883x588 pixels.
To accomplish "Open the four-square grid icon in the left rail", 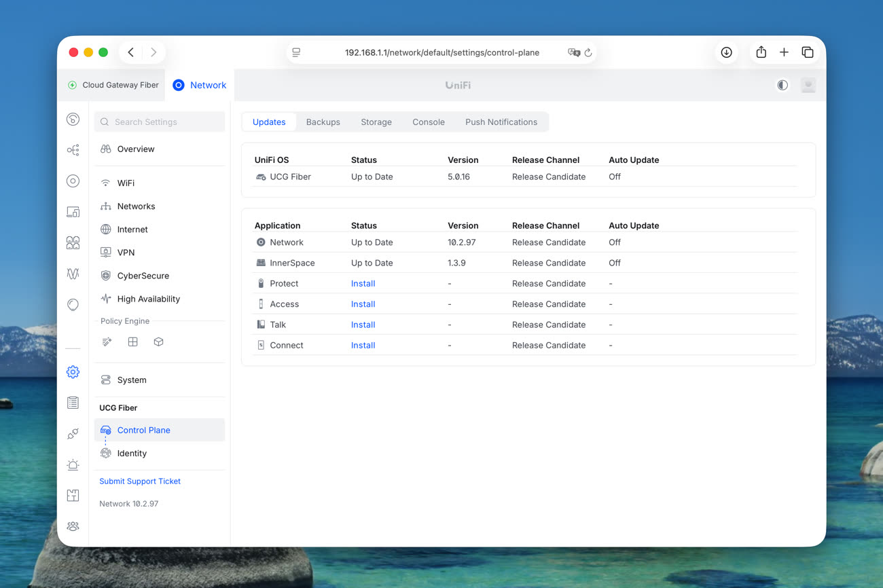I will point(73,242).
